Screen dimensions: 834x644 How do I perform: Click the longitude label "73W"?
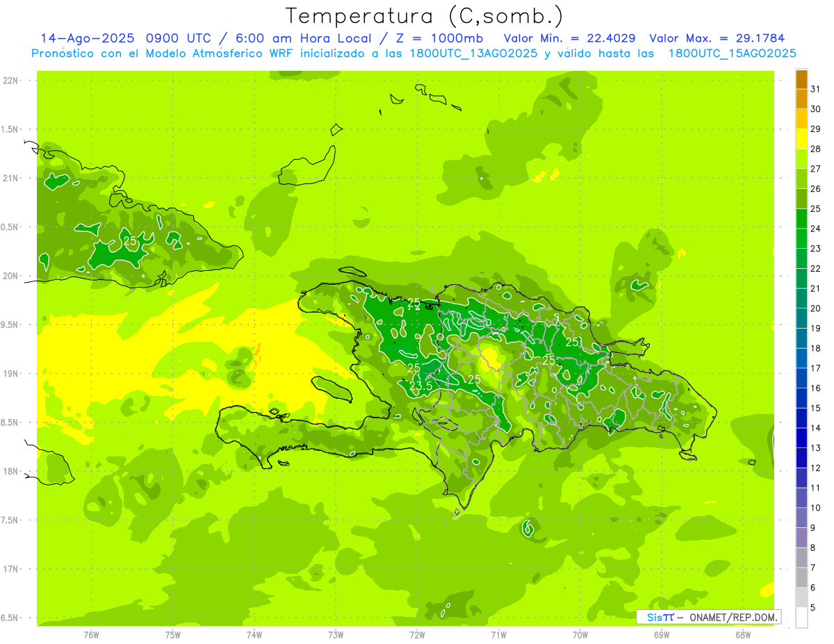(336, 634)
